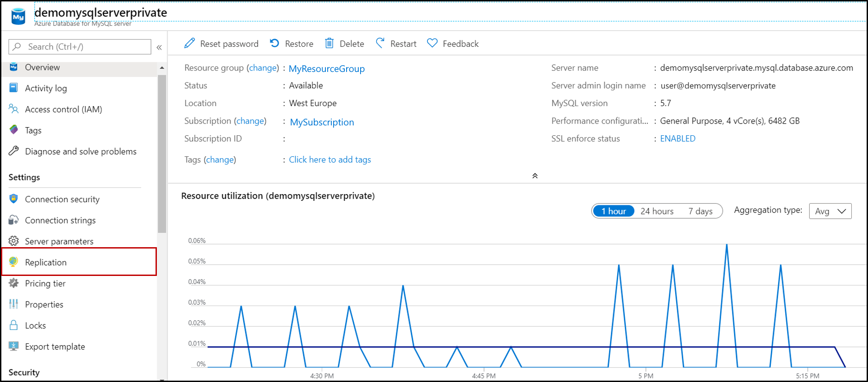Screen dimensions: 868x382
Task: Click the Replication globe icon
Action: [13, 262]
